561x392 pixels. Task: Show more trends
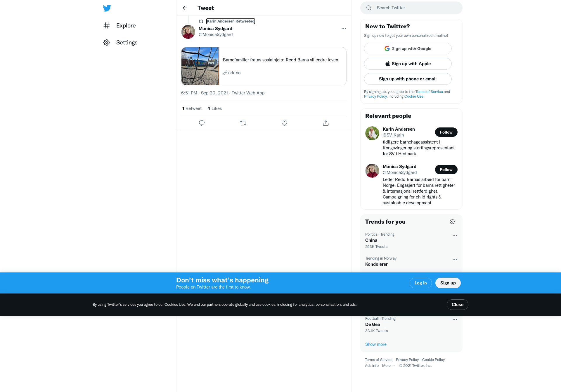point(376,344)
